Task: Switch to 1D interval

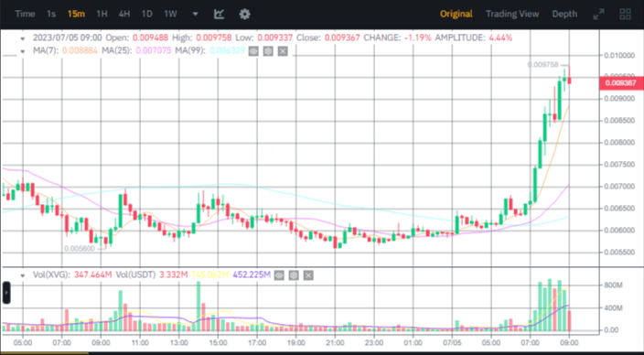Action: pos(147,14)
